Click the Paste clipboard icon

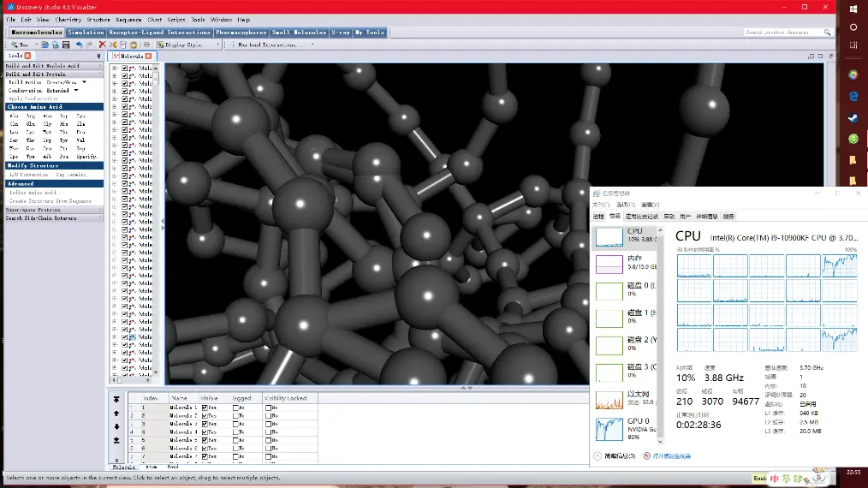click(134, 45)
